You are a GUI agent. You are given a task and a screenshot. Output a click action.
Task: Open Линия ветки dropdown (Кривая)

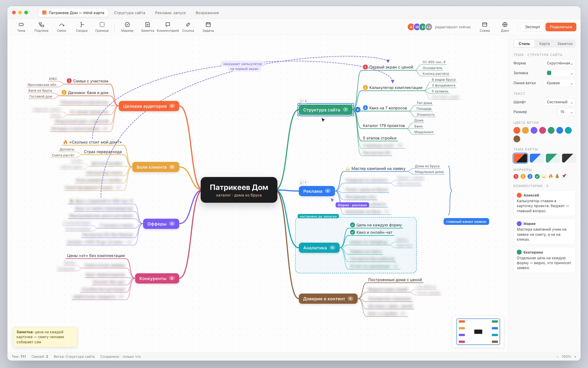(560, 83)
